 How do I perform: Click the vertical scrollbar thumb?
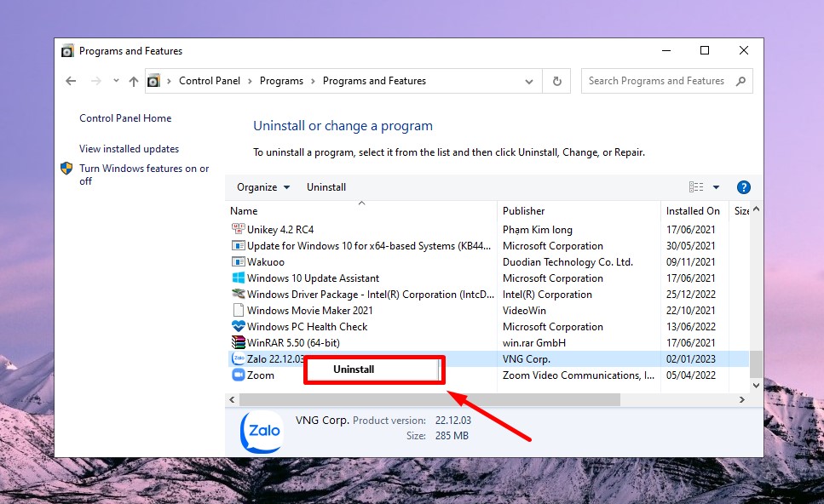[x=756, y=364]
